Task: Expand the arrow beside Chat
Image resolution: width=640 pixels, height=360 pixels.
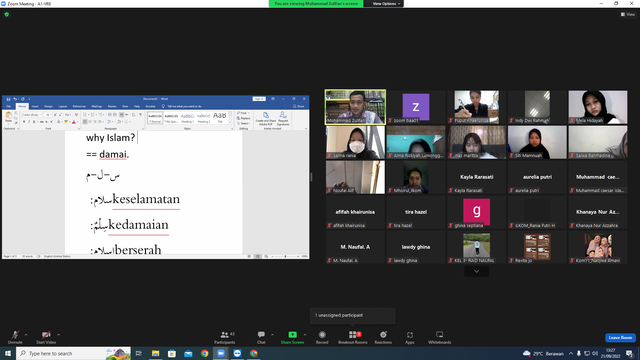Action: point(272,335)
